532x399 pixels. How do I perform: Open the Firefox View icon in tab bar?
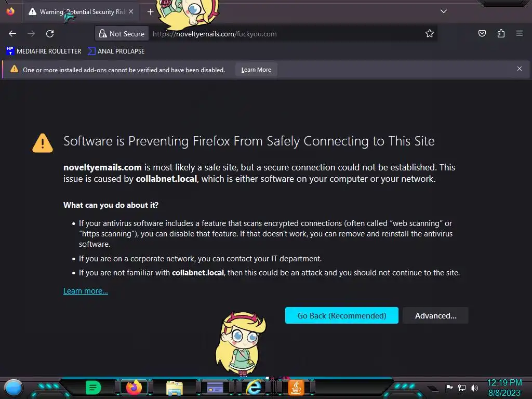(x=10, y=11)
